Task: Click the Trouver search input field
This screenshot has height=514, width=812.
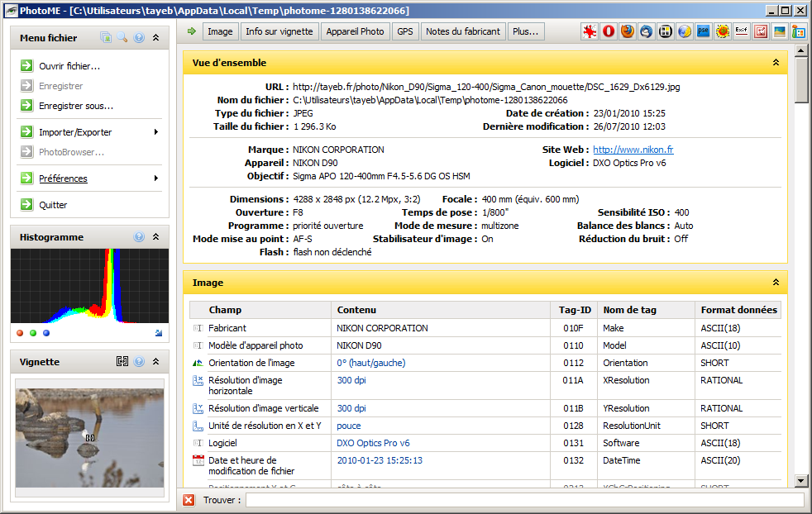Action: click(524, 500)
